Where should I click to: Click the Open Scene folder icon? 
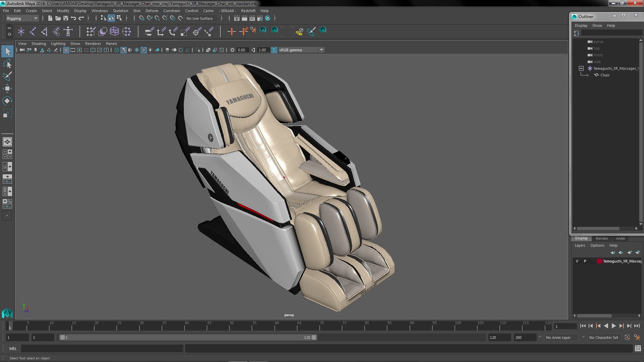pyautogui.click(x=58, y=18)
